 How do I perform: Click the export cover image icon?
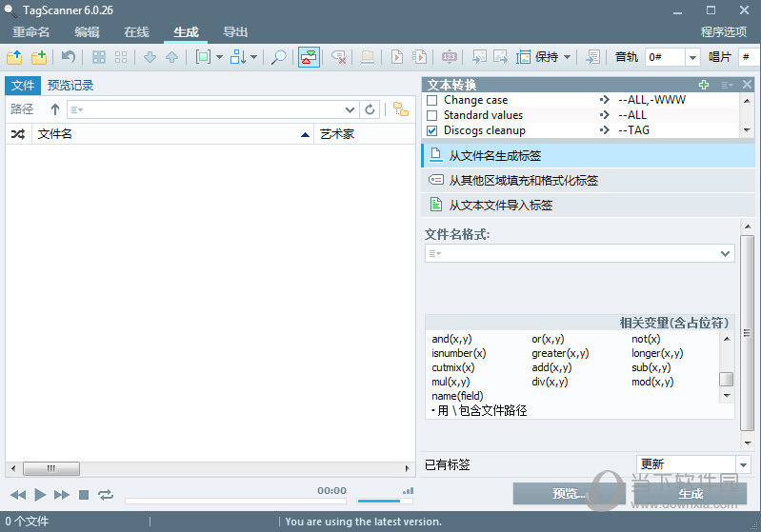pyautogui.click(x=500, y=57)
